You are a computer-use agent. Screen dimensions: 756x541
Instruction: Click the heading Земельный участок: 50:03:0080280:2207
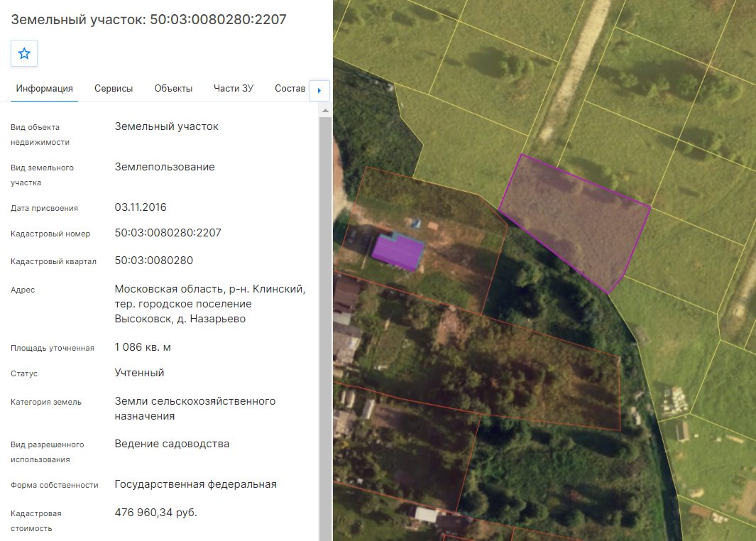click(x=148, y=19)
